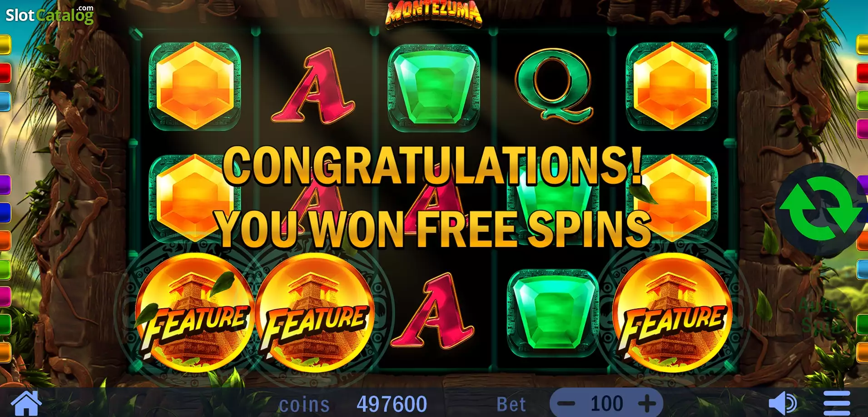Select the first Feature scatter symbol
868x417 pixels.
point(195,312)
